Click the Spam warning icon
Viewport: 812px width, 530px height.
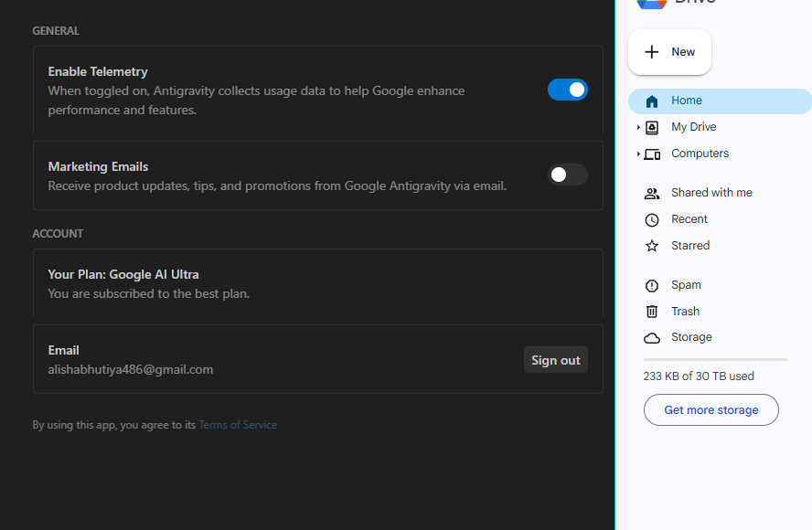pos(652,286)
